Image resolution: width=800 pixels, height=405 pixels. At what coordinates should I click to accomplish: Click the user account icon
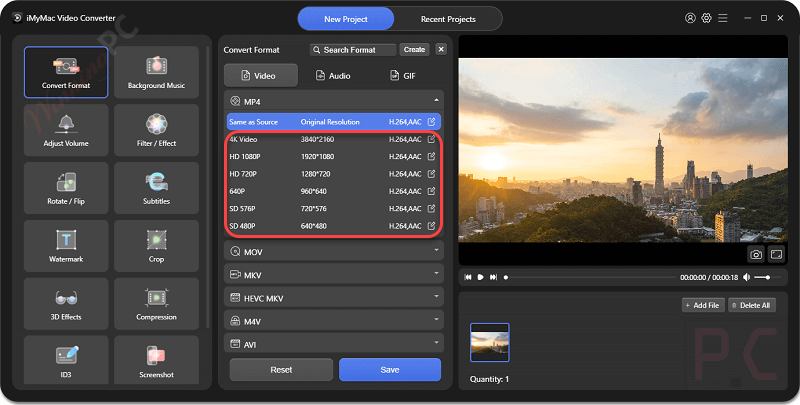coord(690,18)
